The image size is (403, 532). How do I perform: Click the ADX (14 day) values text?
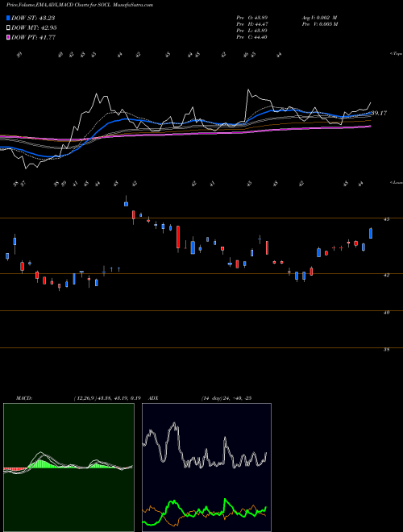(x=226, y=398)
